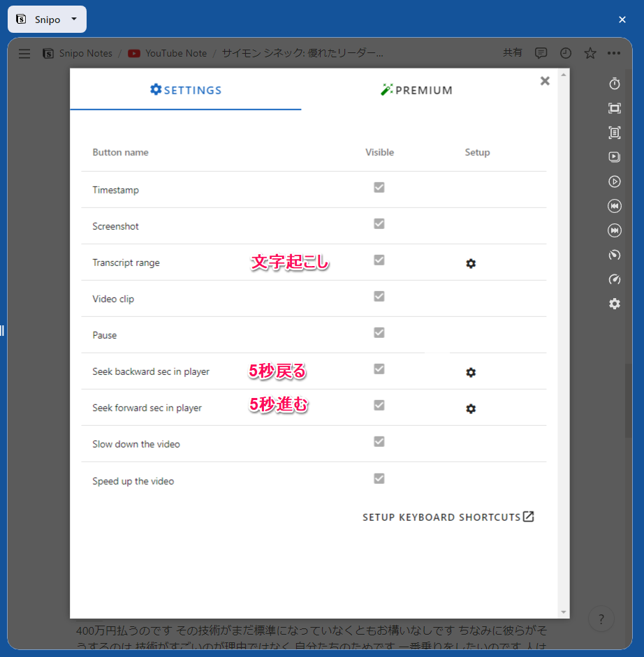Click the 'Timestamp' row label
The height and width of the screenshot is (657, 644).
(116, 190)
